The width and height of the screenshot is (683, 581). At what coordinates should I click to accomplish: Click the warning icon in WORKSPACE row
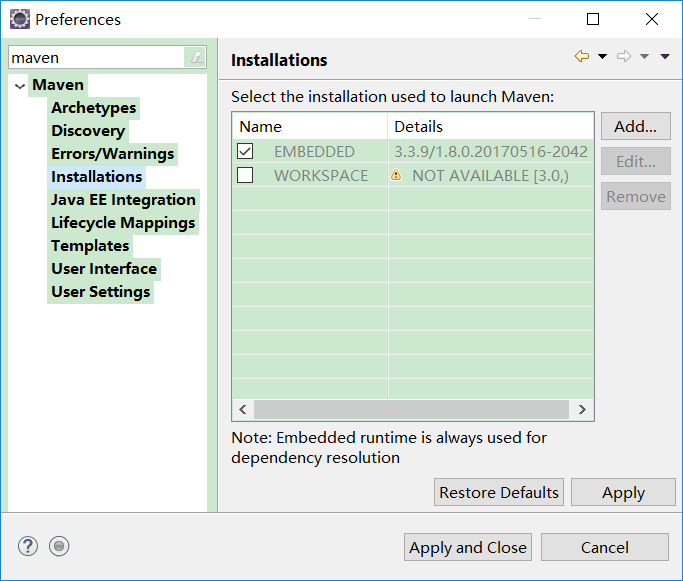pyautogui.click(x=396, y=175)
